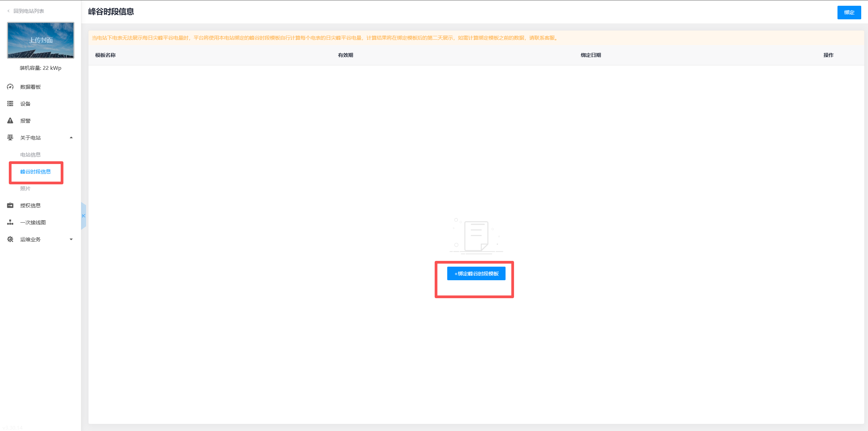Select the 峰谷时段信息 submenu item

pos(35,171)
